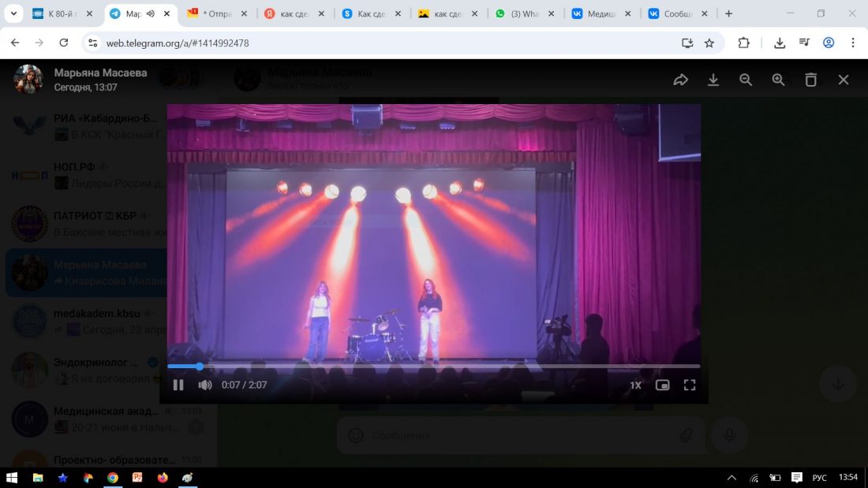Open Chrome extensions puzzle icon
The image size is (868, 488).
pos(743,43)
